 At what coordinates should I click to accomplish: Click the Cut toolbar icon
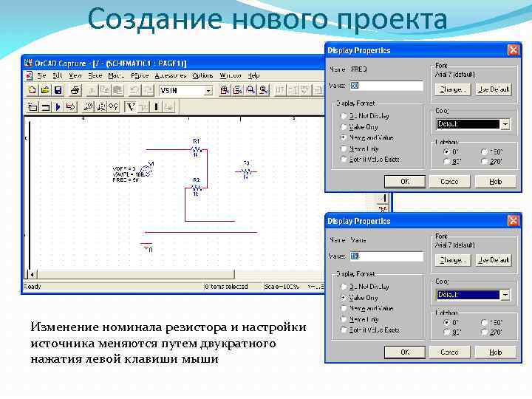click(92, 90)
